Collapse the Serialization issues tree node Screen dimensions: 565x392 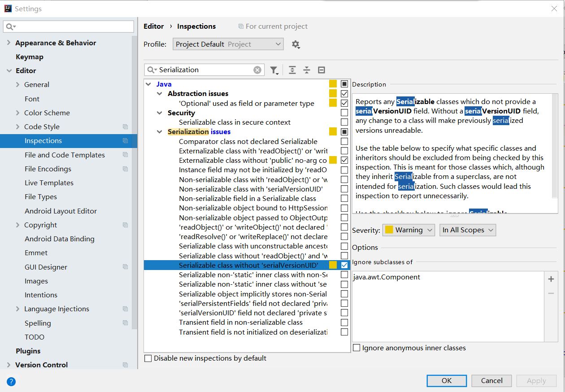(160, 131)
